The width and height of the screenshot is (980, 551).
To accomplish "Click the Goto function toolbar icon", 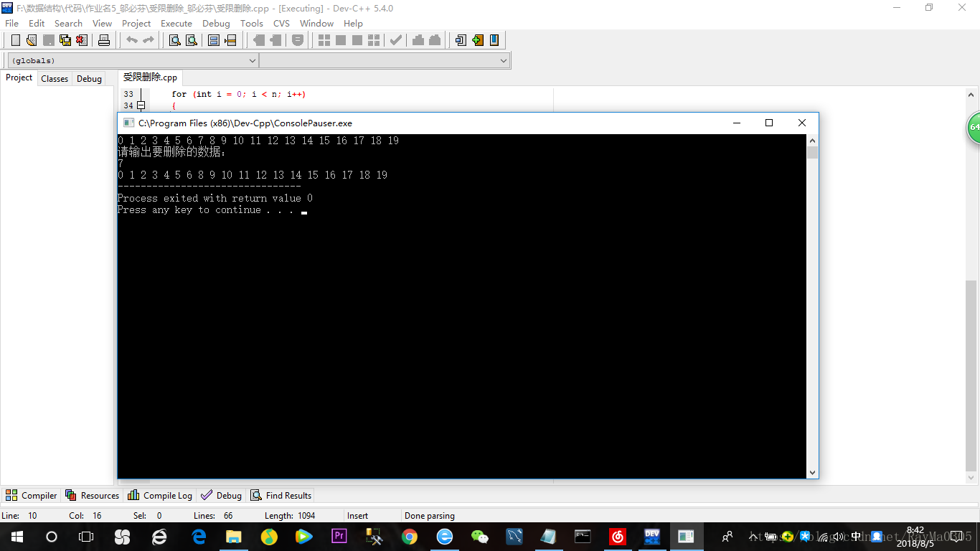I will [213, 40].
